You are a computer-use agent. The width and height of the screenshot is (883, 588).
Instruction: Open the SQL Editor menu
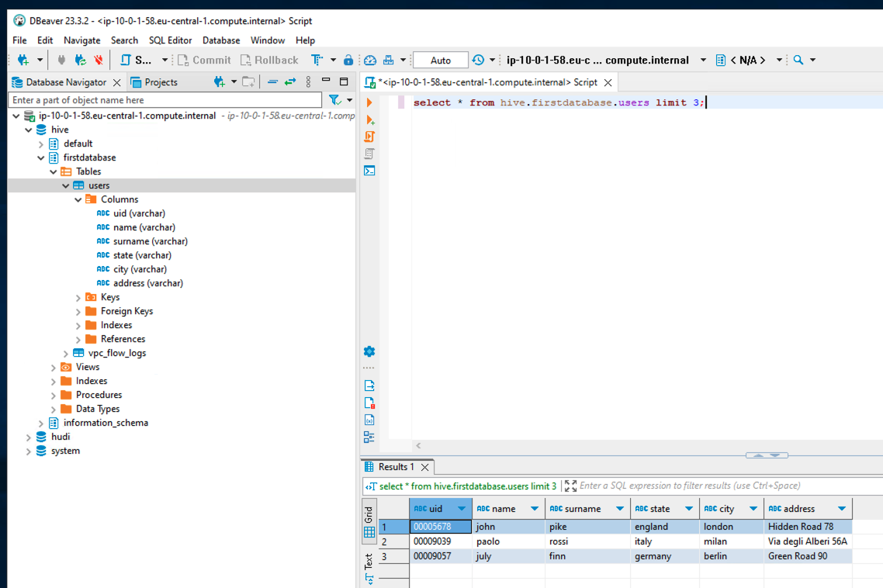pyautogui.click(x=170, y=40)
